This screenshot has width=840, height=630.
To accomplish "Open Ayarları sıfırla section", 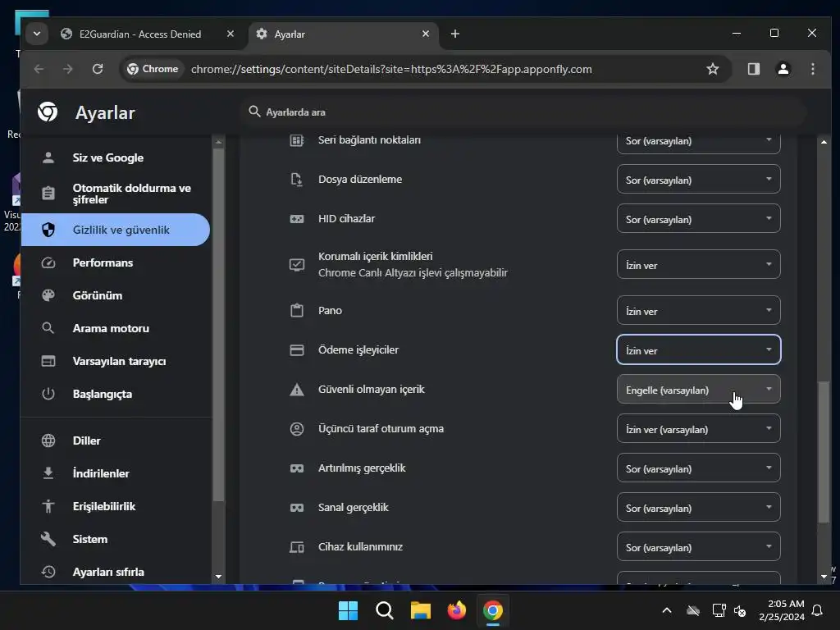I will click(115, 572).
